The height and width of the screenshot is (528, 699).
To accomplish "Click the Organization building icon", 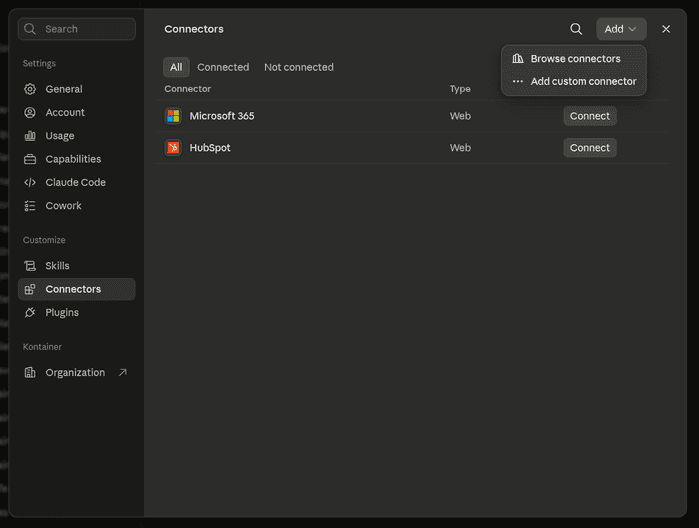I will 30,372.
